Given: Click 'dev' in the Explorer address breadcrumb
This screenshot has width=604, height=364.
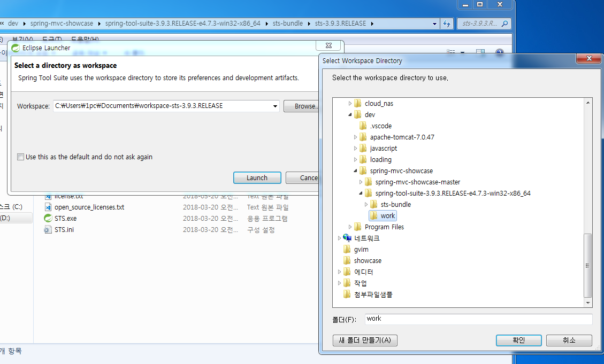Looking at the screenshot, I should point(13,24).
